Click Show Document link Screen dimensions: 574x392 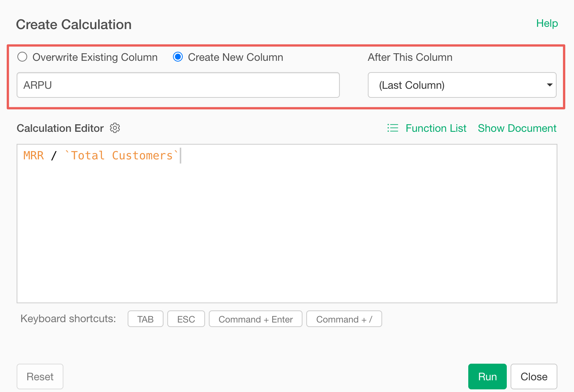click(x=517, y=128)
